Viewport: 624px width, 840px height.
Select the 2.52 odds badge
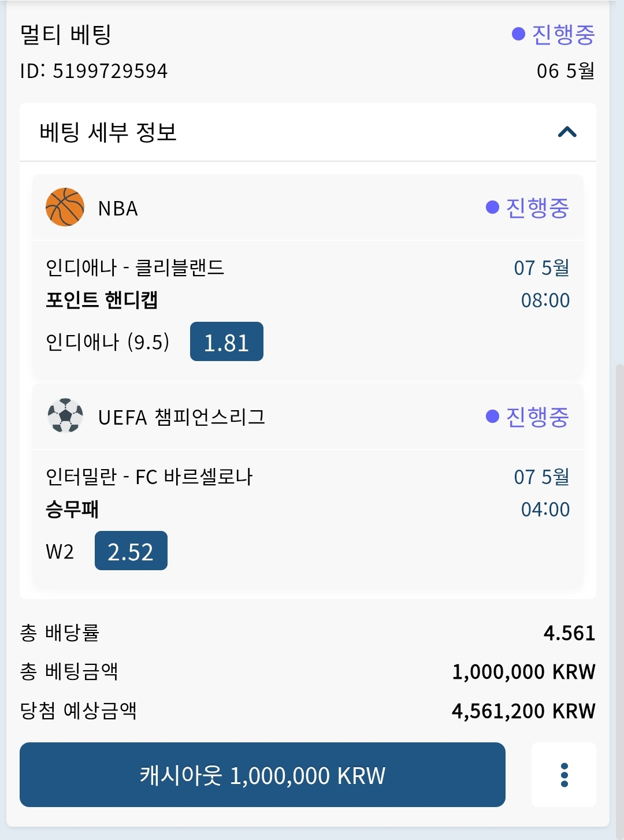131,551
